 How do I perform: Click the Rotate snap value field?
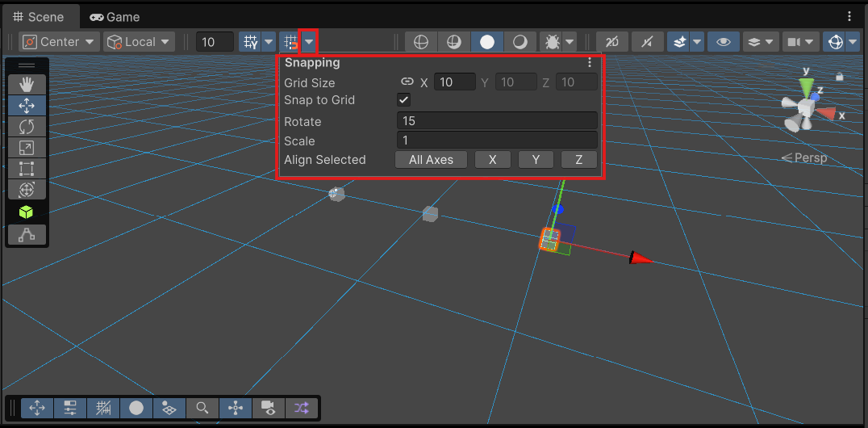pyautogui.click(x=497, y=121)
